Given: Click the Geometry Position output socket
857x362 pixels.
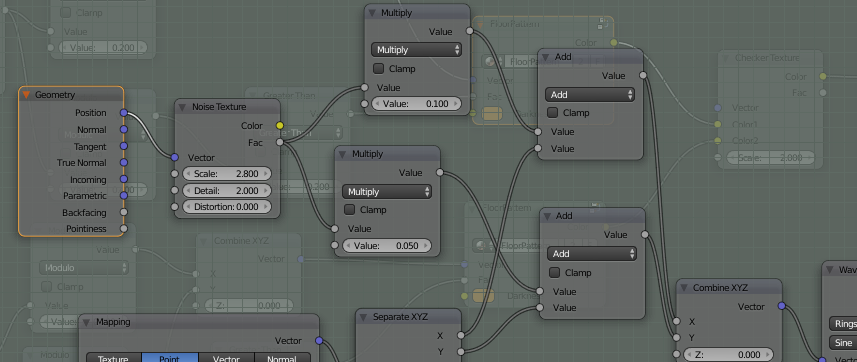Looking at the screenshot, I should point(124,113).
